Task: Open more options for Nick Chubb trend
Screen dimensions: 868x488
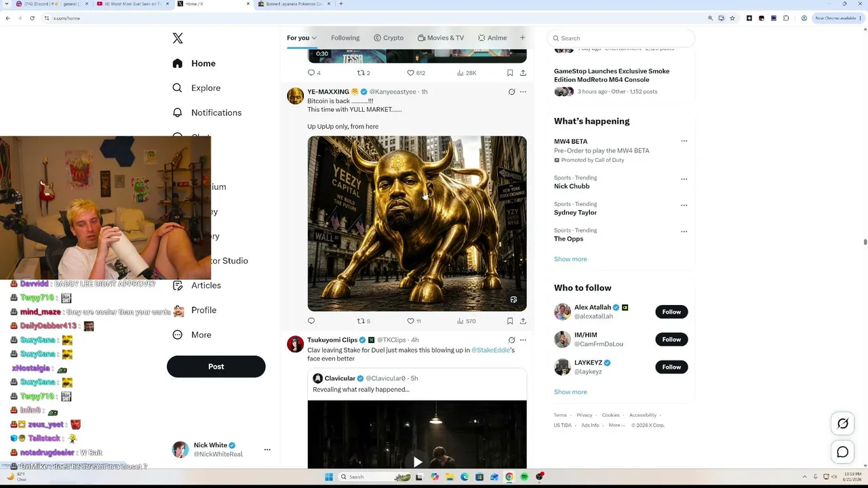Action: pos(684,179)
